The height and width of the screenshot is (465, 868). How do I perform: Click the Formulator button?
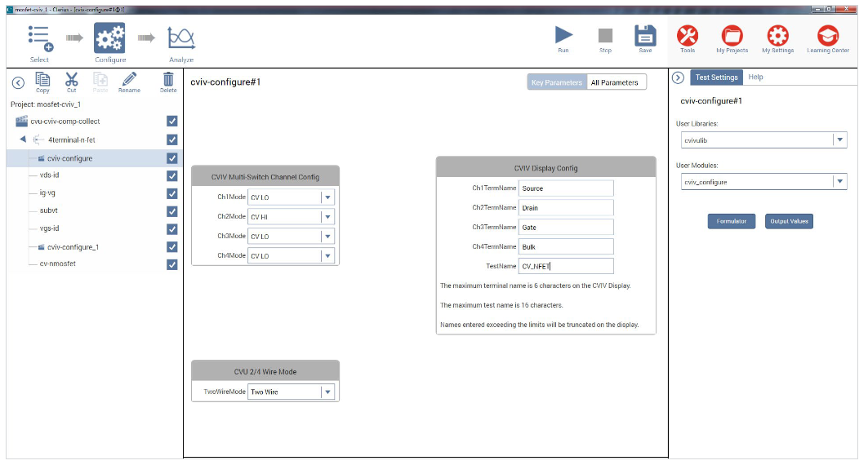point(731,222)
